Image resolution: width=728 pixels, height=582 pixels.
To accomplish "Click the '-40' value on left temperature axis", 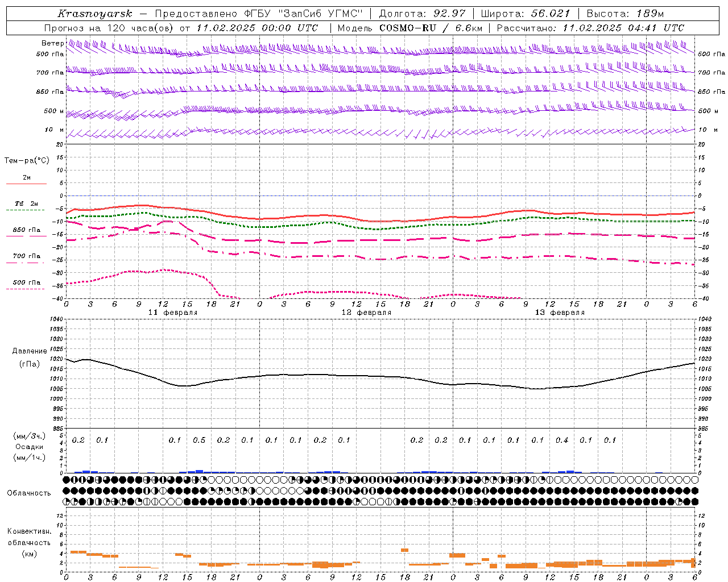I will click(x=59, y=298).
